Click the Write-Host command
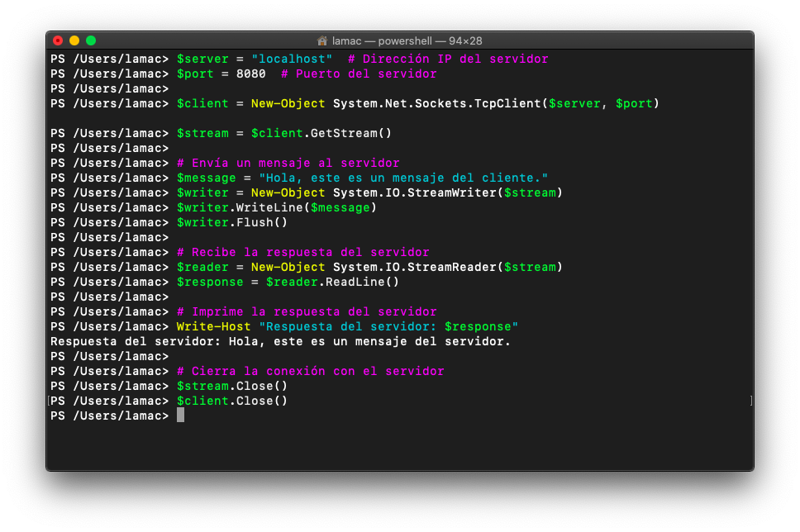This screenshot has width=800, height=532. (x=214, y=326)
